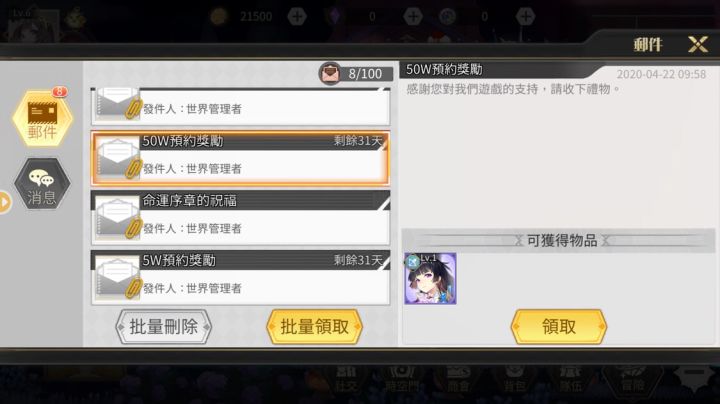Switch to the 消息 messages tab

(x=42, y=184)
